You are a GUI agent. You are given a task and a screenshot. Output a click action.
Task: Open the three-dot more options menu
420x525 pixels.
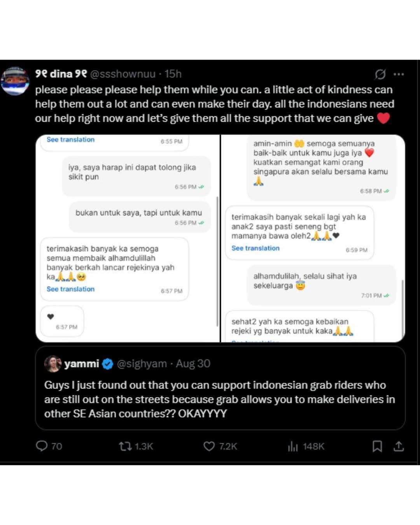click(399, 74)
